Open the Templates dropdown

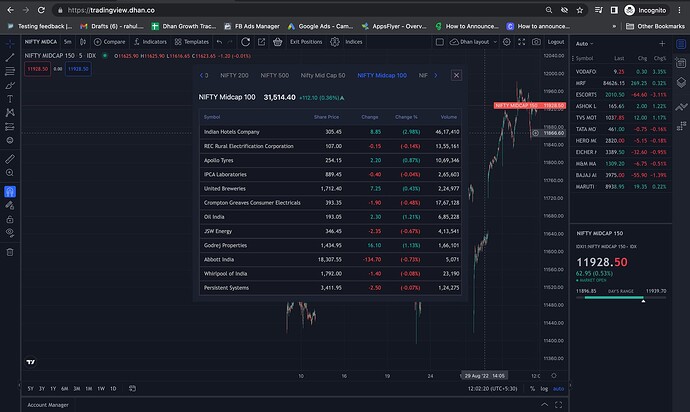(x=191, y=42)
